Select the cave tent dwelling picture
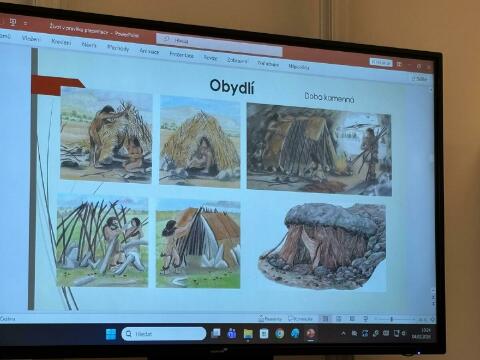Screen dimensions: 480x360 click(x=319, y=150)
